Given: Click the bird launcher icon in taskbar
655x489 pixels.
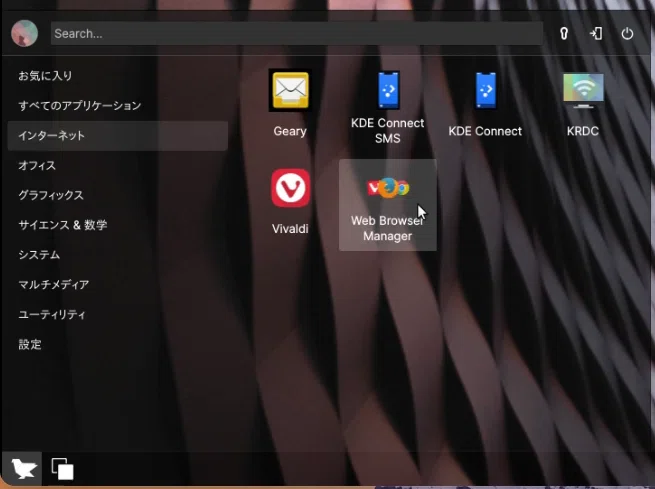Looking at the screenshot, I should (x=23, y=469).
